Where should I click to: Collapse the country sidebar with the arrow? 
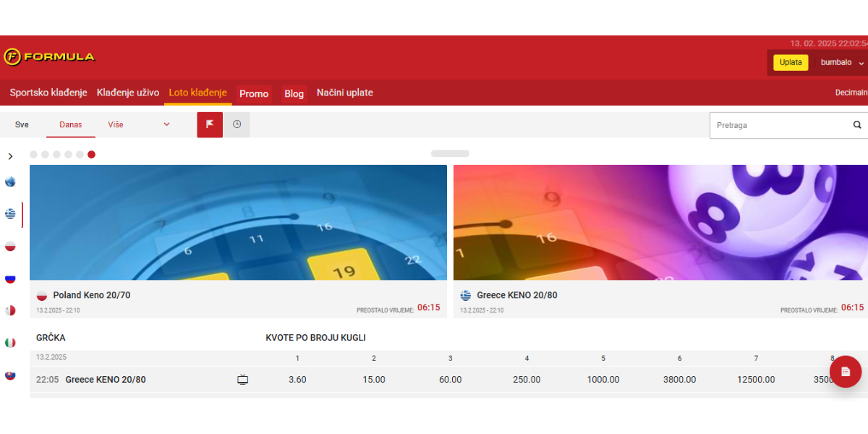(10, 155)
